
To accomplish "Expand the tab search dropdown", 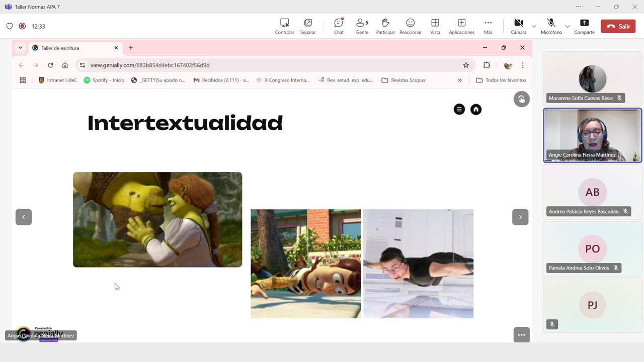I will coord(20,48).
